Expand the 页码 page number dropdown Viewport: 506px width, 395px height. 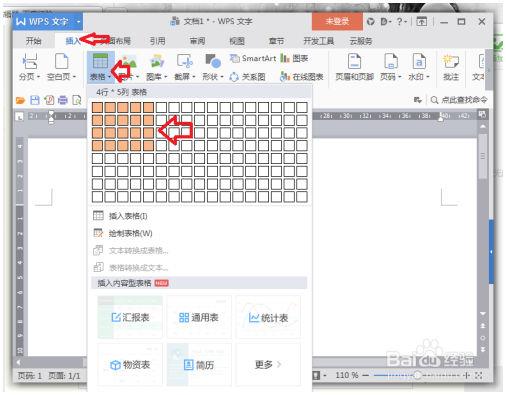[399, 77]
